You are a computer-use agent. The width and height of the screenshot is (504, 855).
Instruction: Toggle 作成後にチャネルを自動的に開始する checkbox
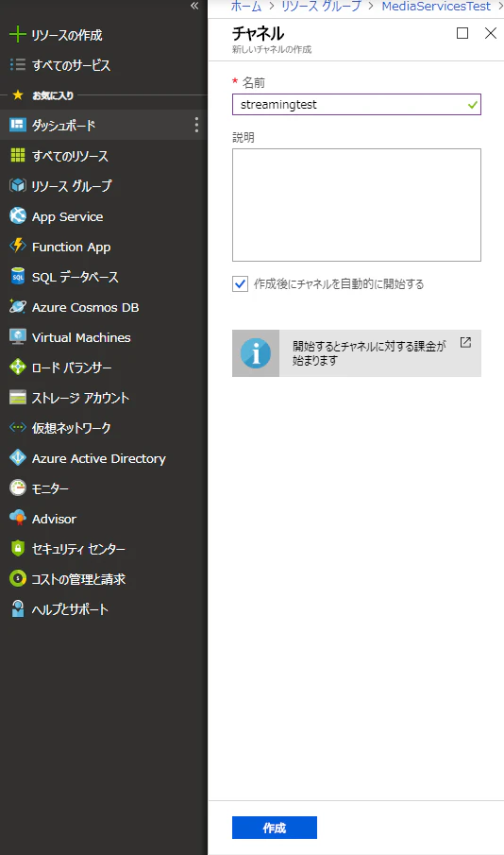click(240, 283)
